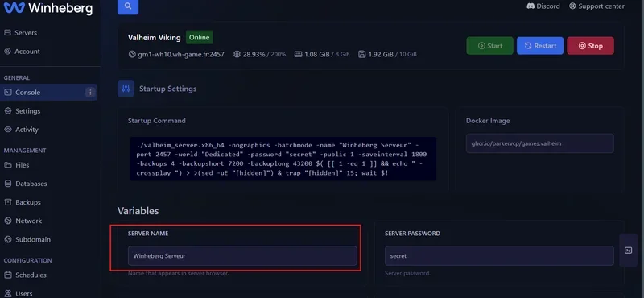Open the Support center link
This screenshot has width=644, height=298.
pyautogui.click(x=597, y=6)
